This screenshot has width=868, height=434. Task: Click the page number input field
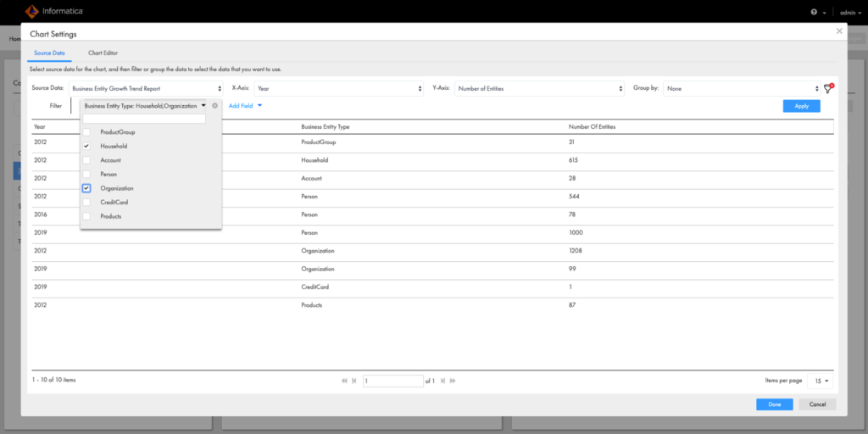tap(392, 381)
